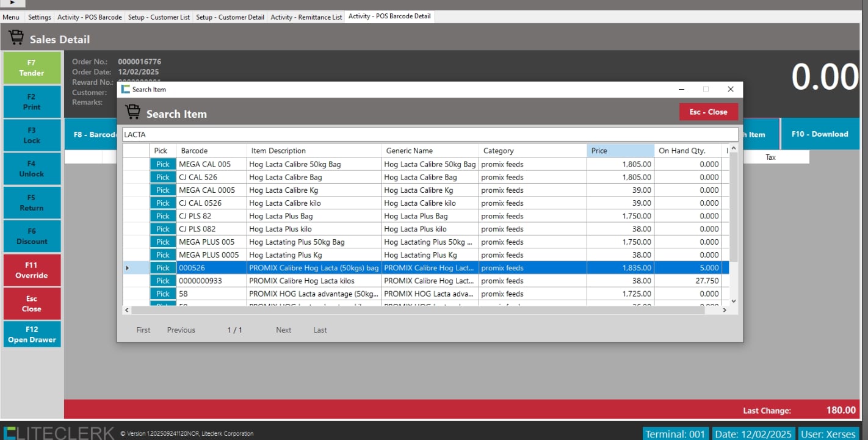Select the F6 Discount button
The height and width of the screenshot is (440, 868).
click(32, 236)
